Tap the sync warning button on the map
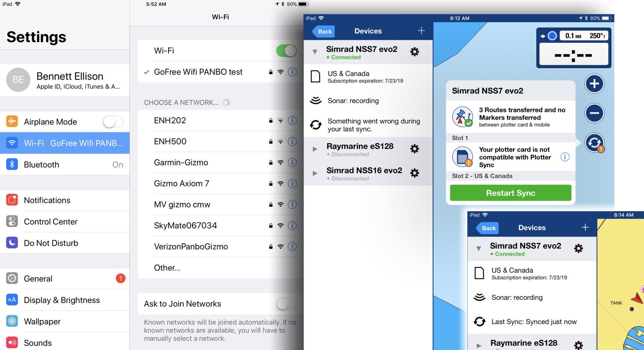 (594, 143)
